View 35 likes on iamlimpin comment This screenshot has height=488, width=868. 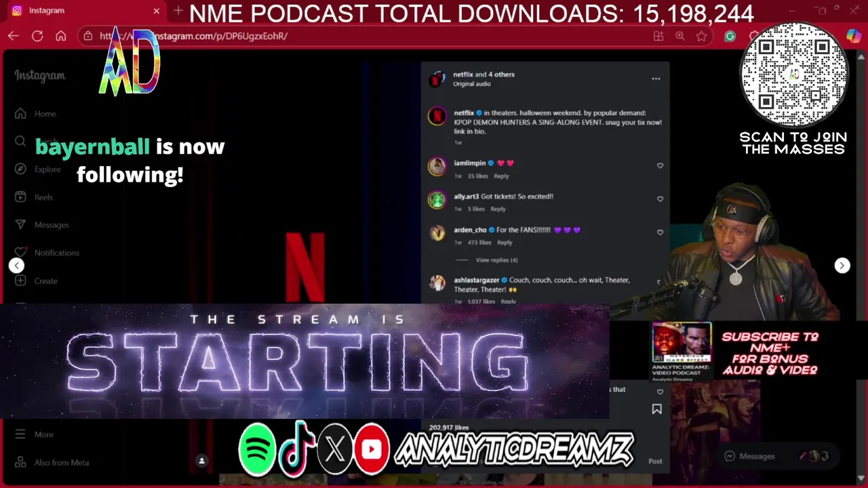477,176
